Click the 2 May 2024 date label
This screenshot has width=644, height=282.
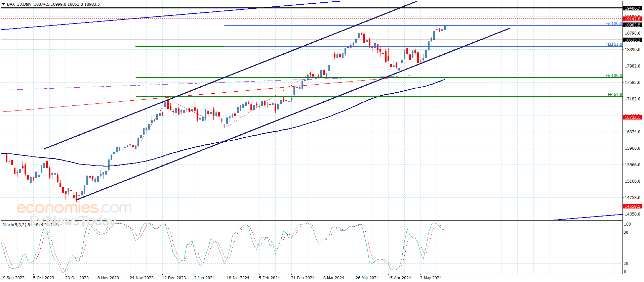click(431, 278)
